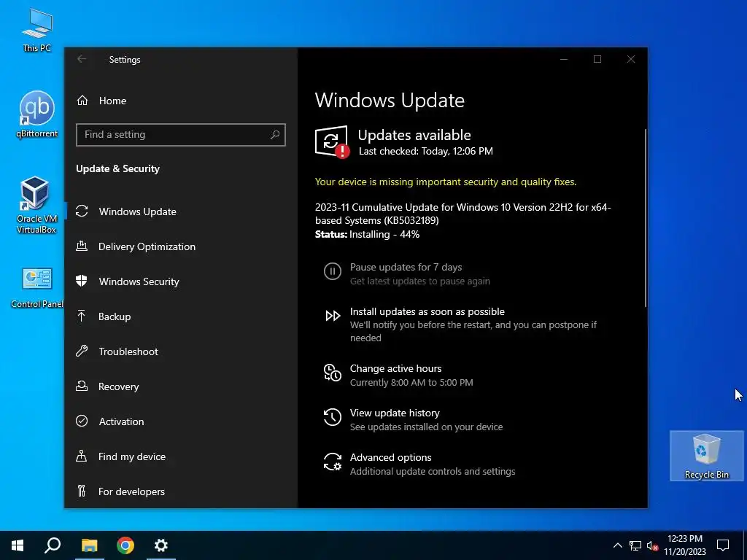Click the pause circle icon for updates
The image size is (747, 560).
[333, 271]
